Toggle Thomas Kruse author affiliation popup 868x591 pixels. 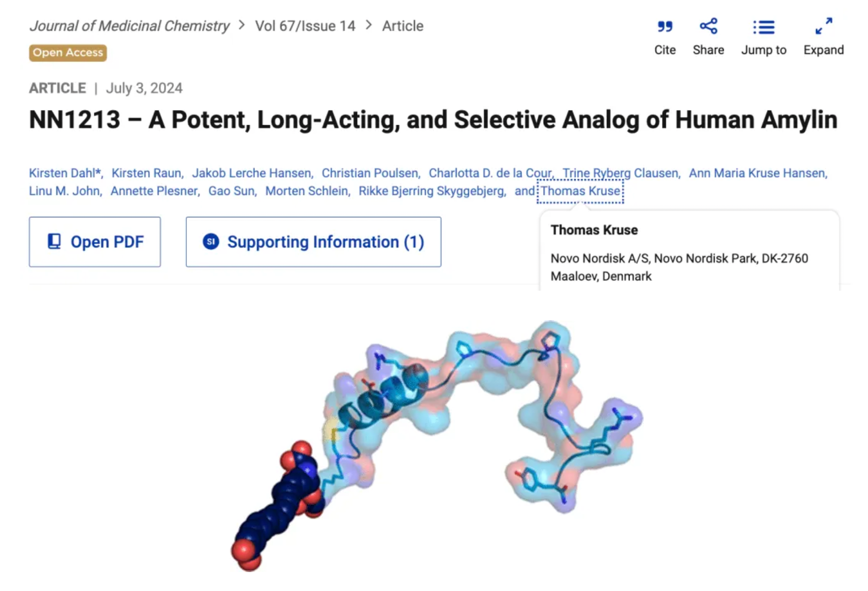[x=580, y=191]
